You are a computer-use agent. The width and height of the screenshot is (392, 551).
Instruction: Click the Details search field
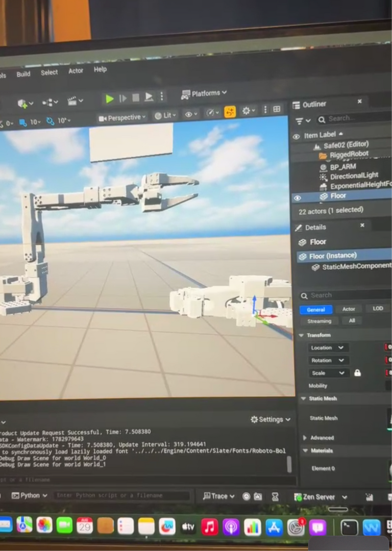click(346, 295)
